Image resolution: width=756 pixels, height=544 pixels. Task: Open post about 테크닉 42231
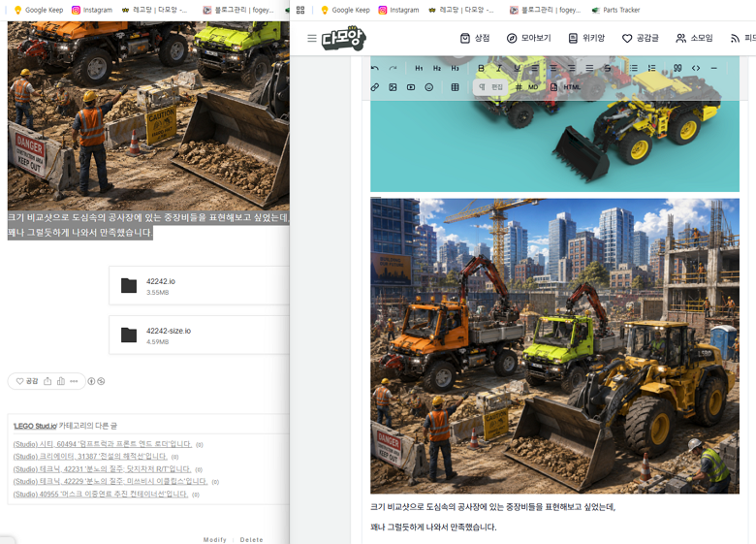(x=102, y=468)
